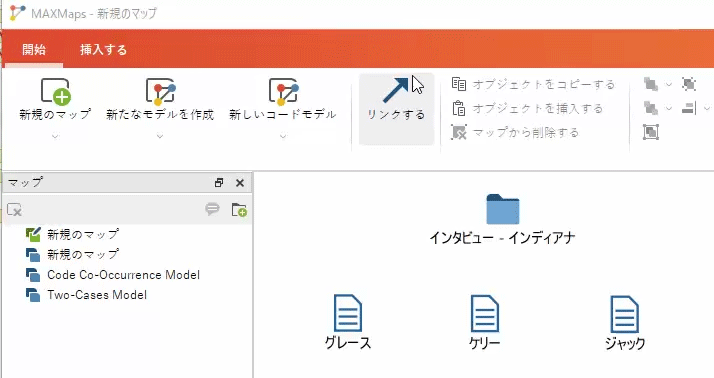Click the インタビュー - インディアナ label text

[502, 237]
